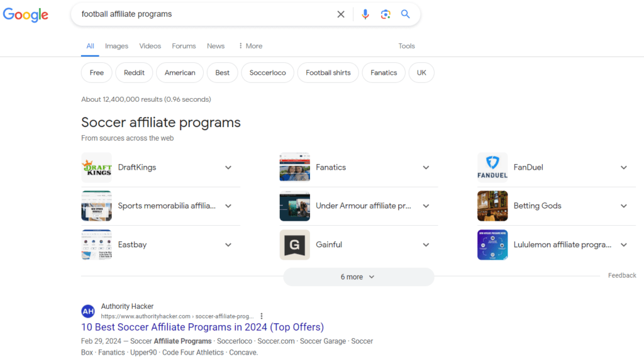
Task: Apply the Reddit filter chip
Action: [x=134, y=73]
